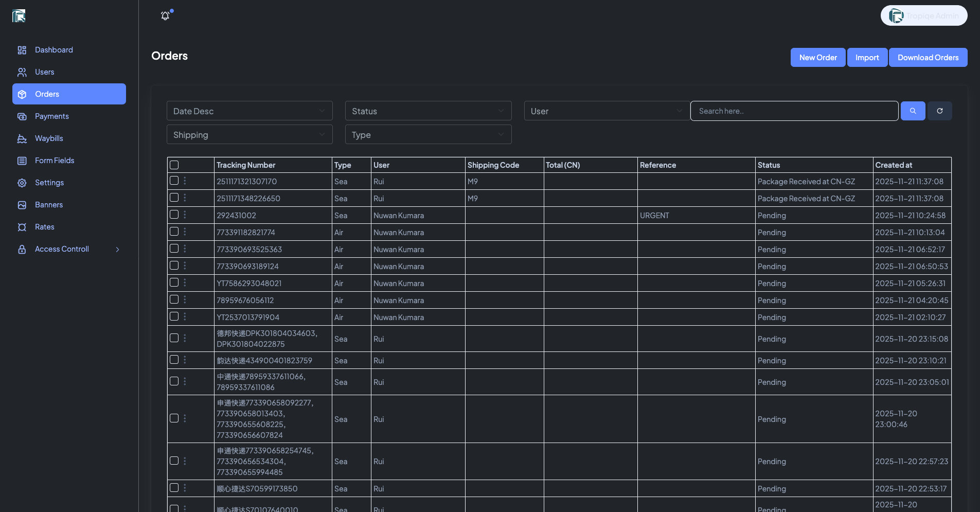Screen dimensions: 980x512
Task: Click the magnifier search icon
Action: pyautogui.click(x=913, y=111)
